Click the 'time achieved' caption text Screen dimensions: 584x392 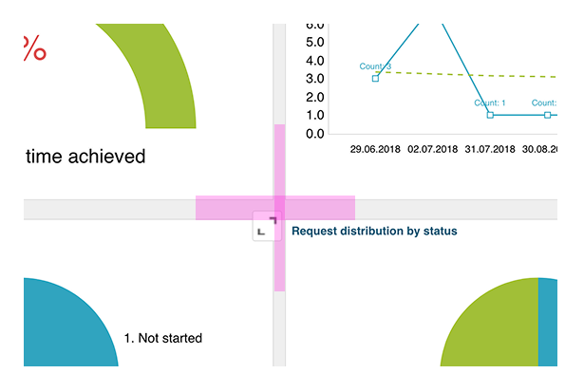(x=85, y=157)
